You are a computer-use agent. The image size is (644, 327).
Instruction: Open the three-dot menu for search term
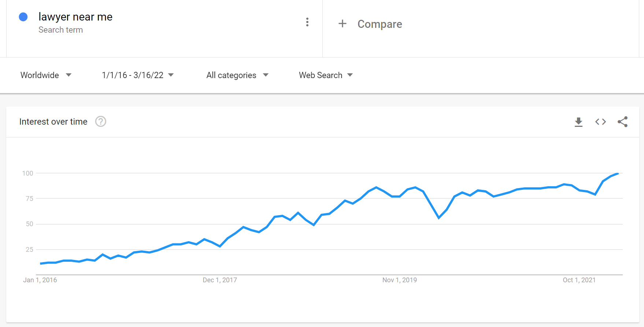(x=307, y=22)
